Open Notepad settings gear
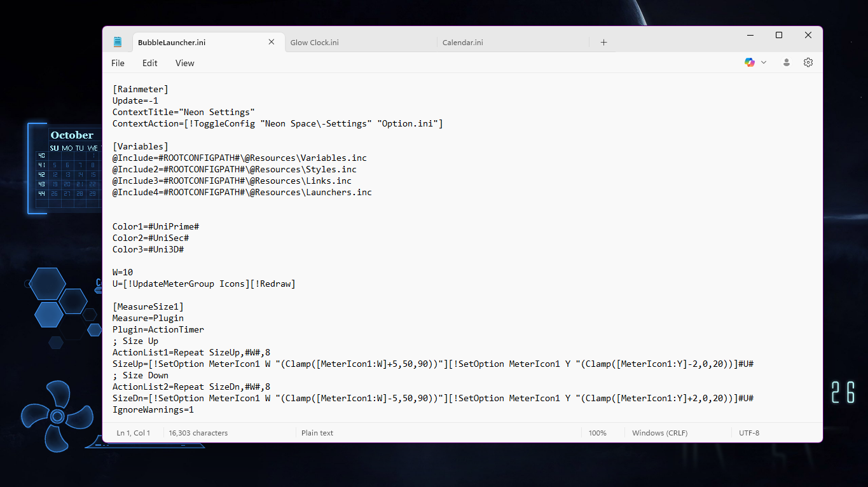Image resolution: width=868 pixels, height=487 pixels. pyautogui.click(x=808, y=62)
